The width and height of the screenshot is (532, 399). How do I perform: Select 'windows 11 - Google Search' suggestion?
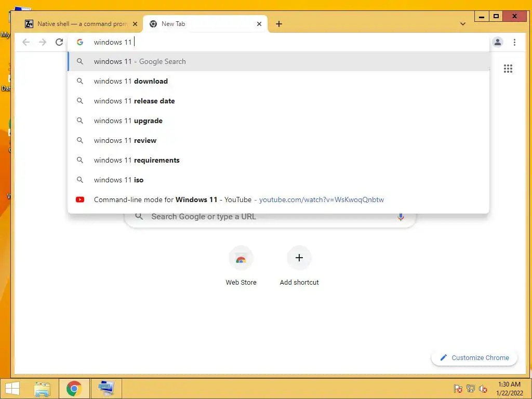(278, 61)
